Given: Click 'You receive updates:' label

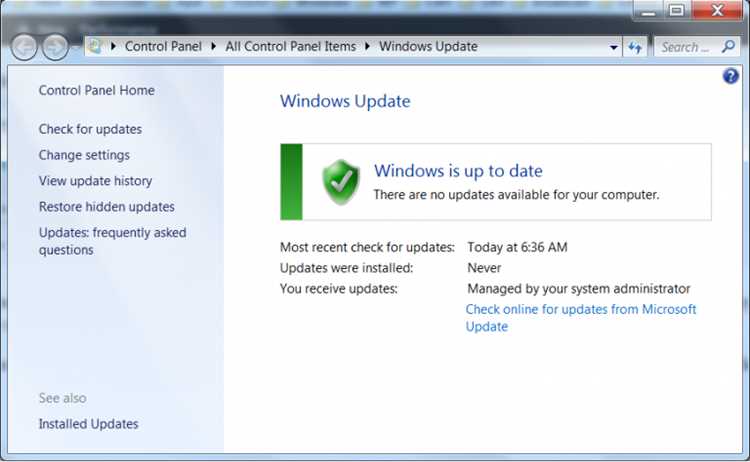Looking at the screenshot, I should click(x=339, y=289).
